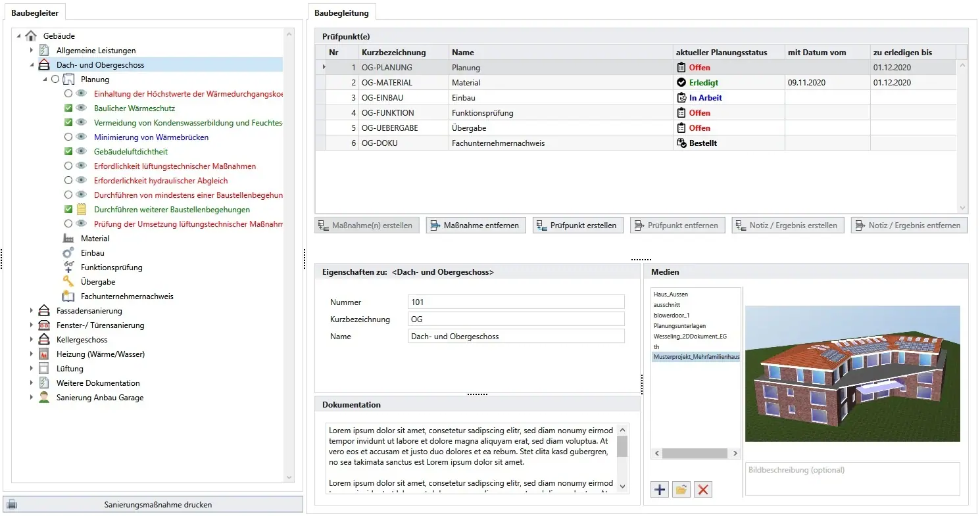The height and width of the screenshot is (516, 980).
Task: Click the printer icon on print button
Action: [12, 505]
